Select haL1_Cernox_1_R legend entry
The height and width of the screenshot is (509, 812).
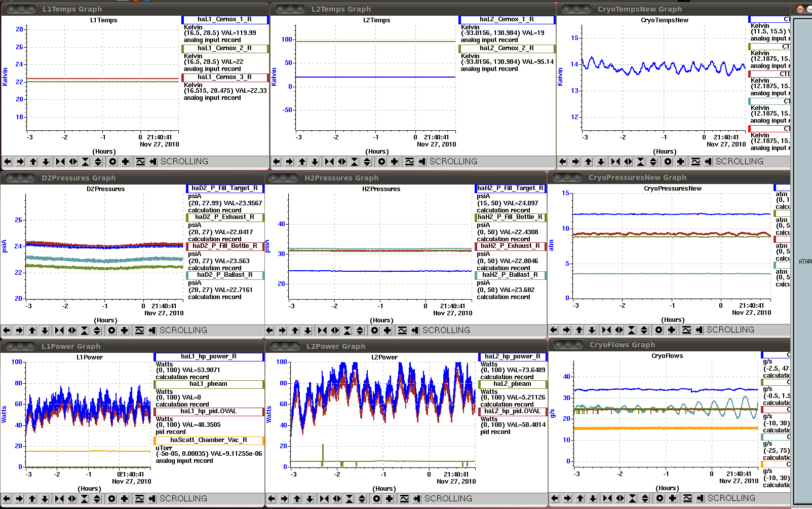coord(225,20)
